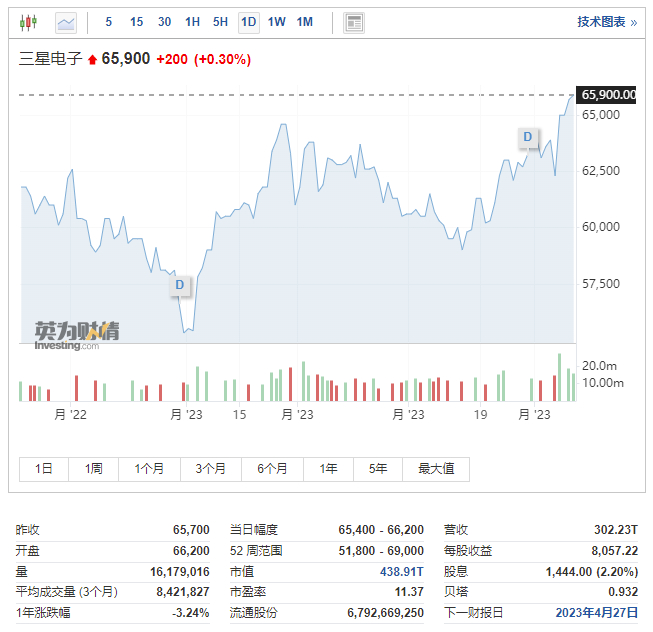Choose the 5年 time range tab
The image size is (653, 632).
pos(377,468)
